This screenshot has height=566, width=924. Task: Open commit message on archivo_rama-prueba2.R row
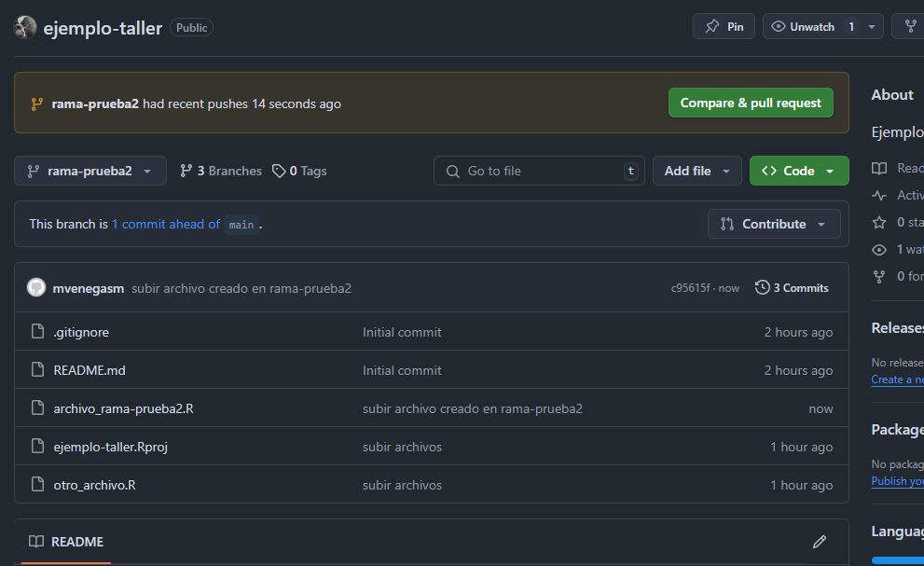coord(473,408)
